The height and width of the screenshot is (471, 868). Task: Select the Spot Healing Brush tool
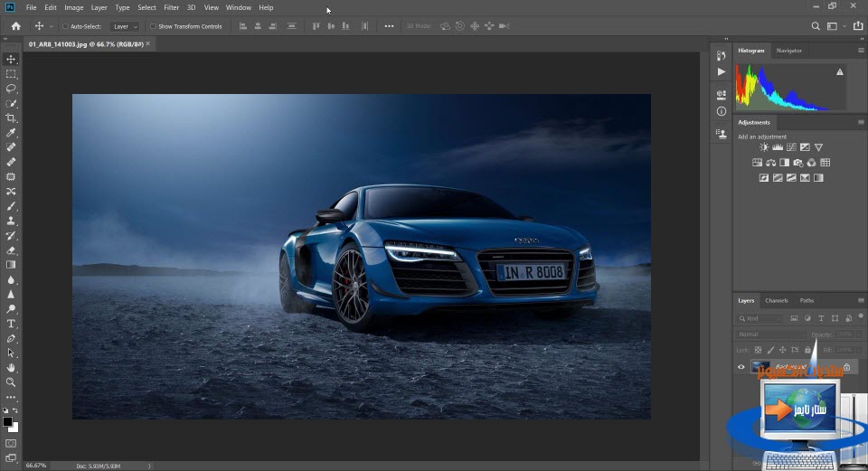point(11,147)
